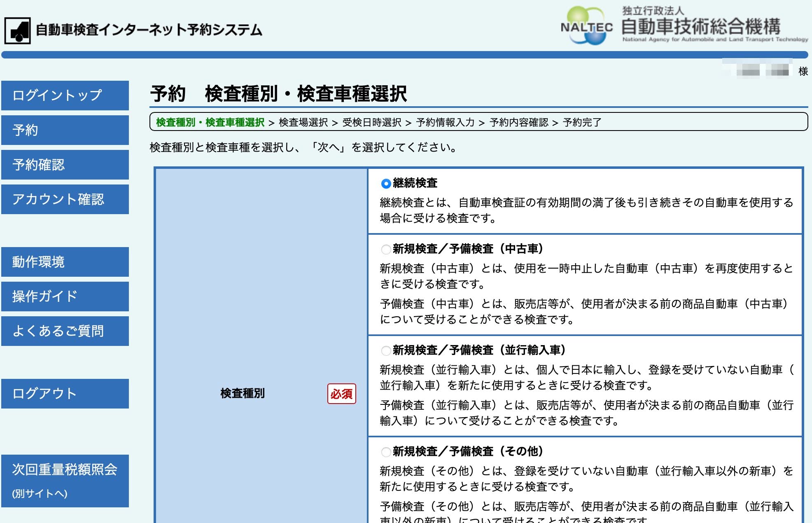Click the 予約完了 breadcrumb step

[582, 122]
